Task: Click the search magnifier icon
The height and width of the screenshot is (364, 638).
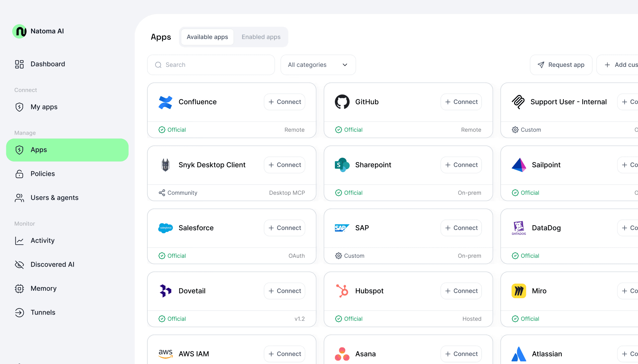Action: [x=158, y=65]
